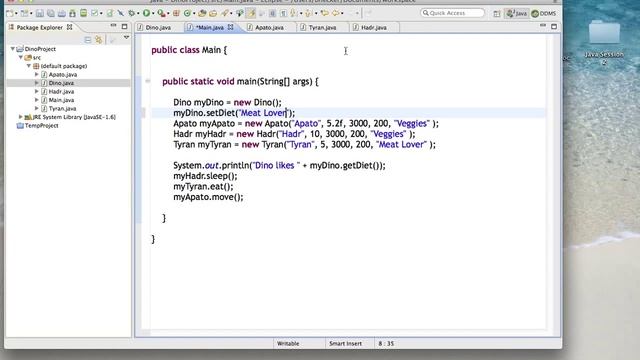The height and width of the screenshot is (360, 640).
Task: Click the Previous Annotation arrow icon
Action: coord(308,13)
